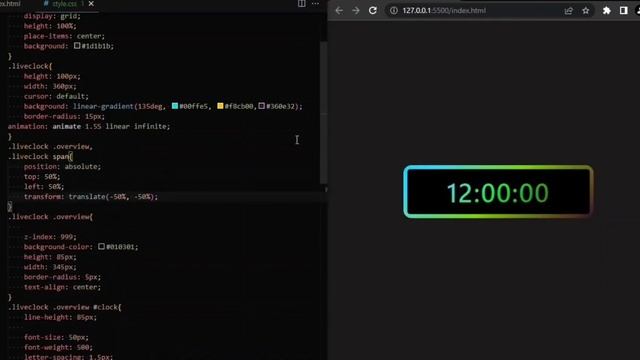Open color picker for #00ffe5 swatch
Image resolution: width=640 pixels, height=360 pixels.
point(175,106)
